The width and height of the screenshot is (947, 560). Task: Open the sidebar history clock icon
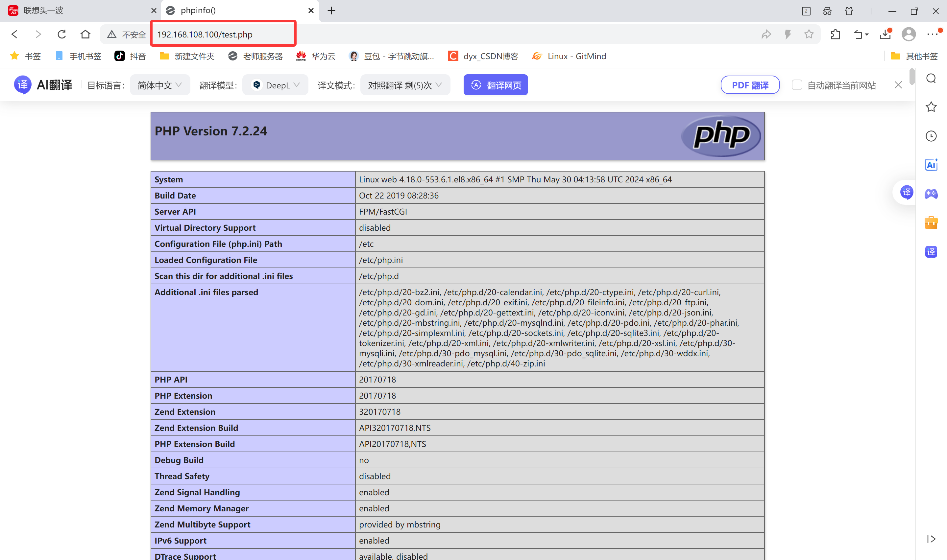pyautogui.click(x=931, y=136)
